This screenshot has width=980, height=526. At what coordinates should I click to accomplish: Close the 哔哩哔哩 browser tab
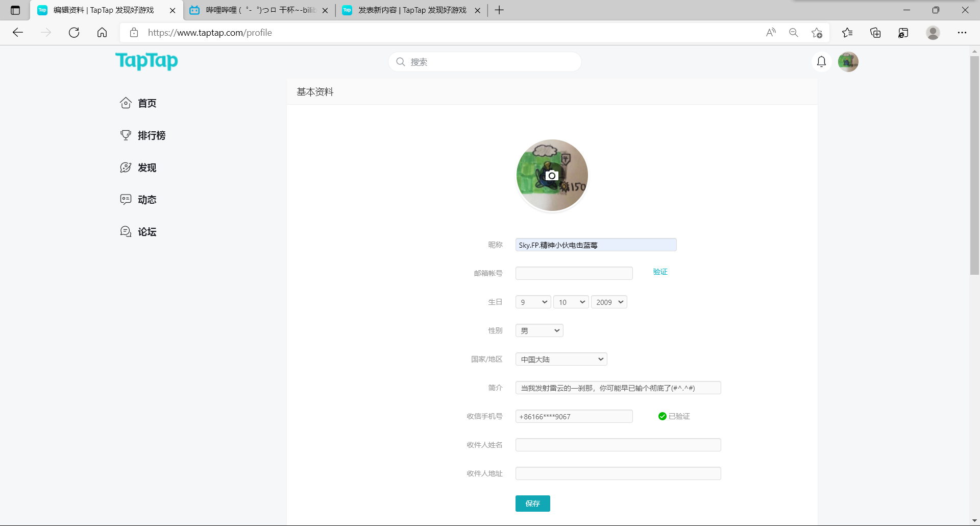point(325,10)
